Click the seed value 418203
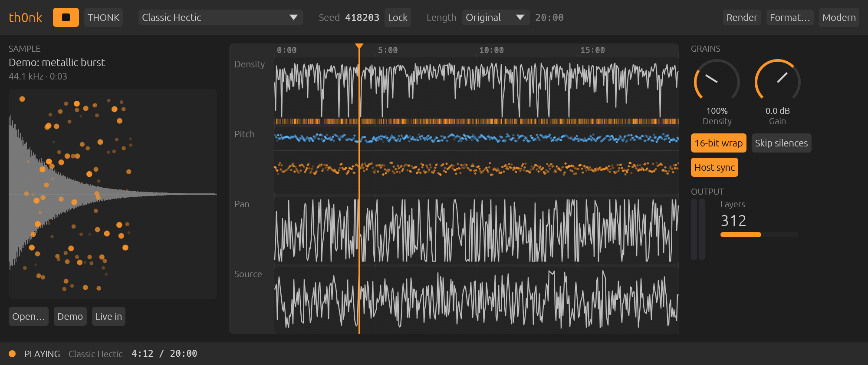This screenshot has width=868, height=365. [x=362, y=17]
